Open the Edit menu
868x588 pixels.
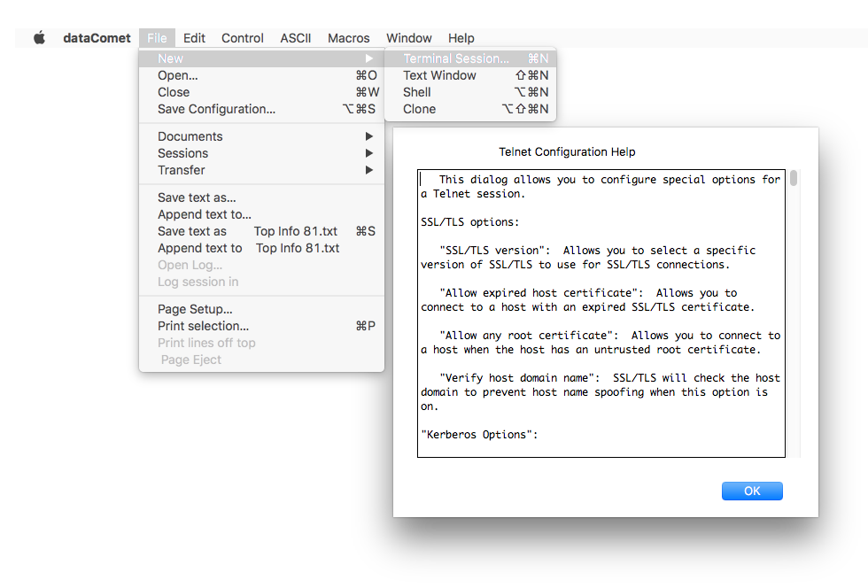point(194,38)
